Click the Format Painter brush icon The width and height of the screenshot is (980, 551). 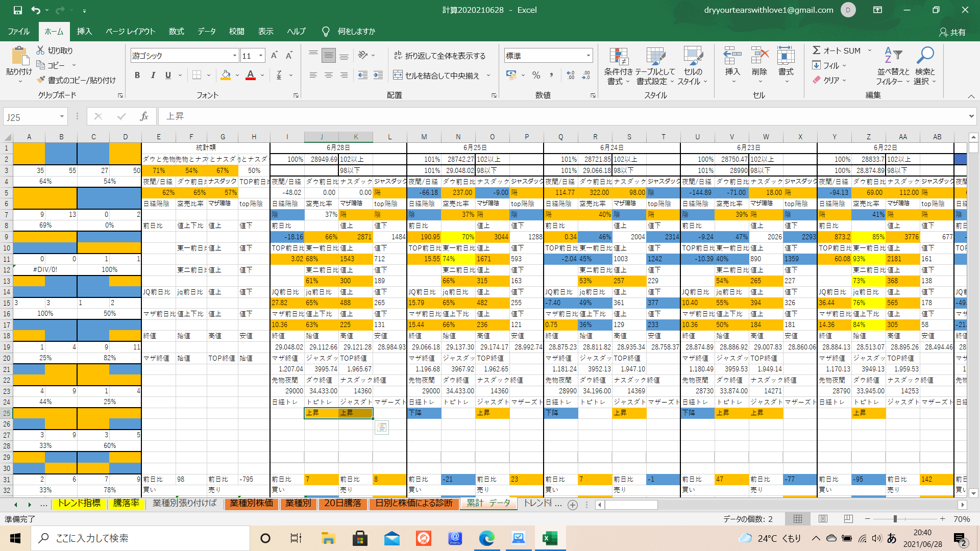pos(41,80)
